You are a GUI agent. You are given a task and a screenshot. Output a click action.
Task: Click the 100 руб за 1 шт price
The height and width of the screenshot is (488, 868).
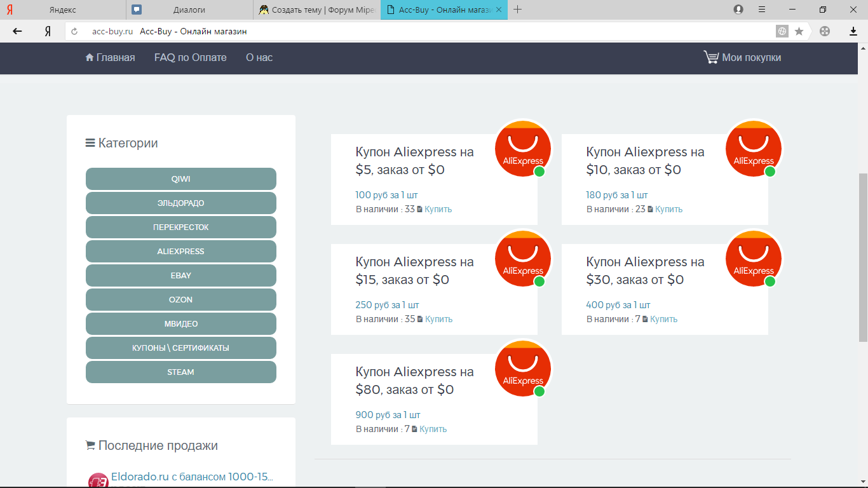[386, 195]
